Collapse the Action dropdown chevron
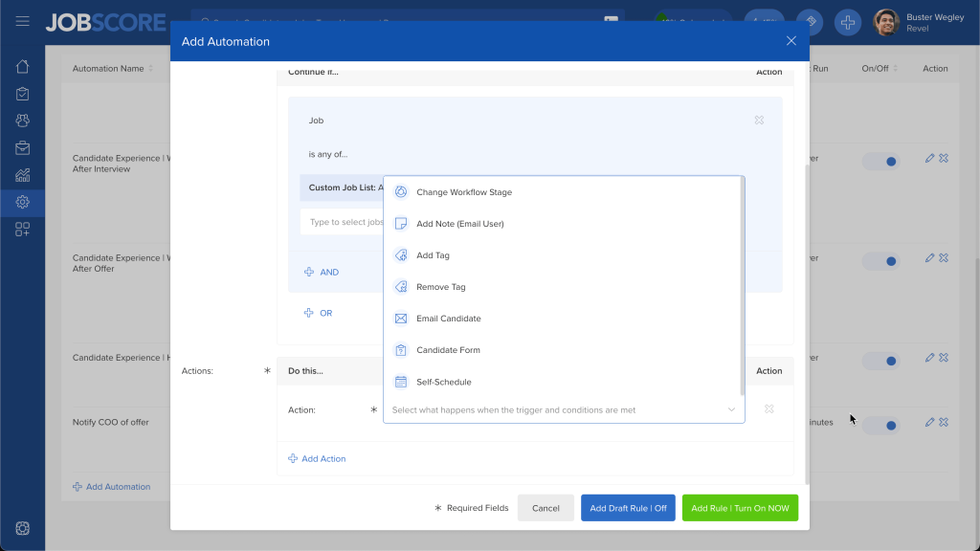Screen dimensions: 980x551 tap(731, 410)
